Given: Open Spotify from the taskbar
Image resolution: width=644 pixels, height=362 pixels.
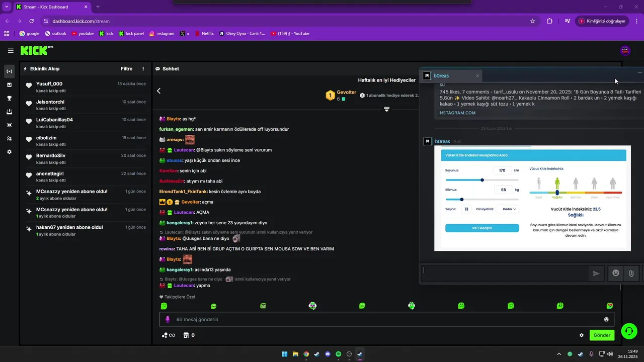Looking at the screenshot, I should [x=338, y=354].
